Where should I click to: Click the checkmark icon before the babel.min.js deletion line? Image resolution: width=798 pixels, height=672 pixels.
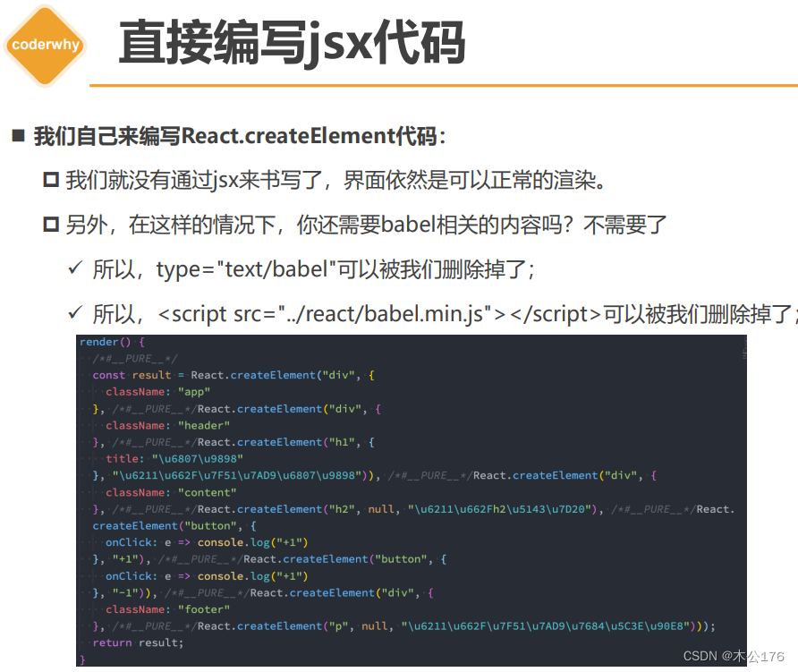pos(74,310)
